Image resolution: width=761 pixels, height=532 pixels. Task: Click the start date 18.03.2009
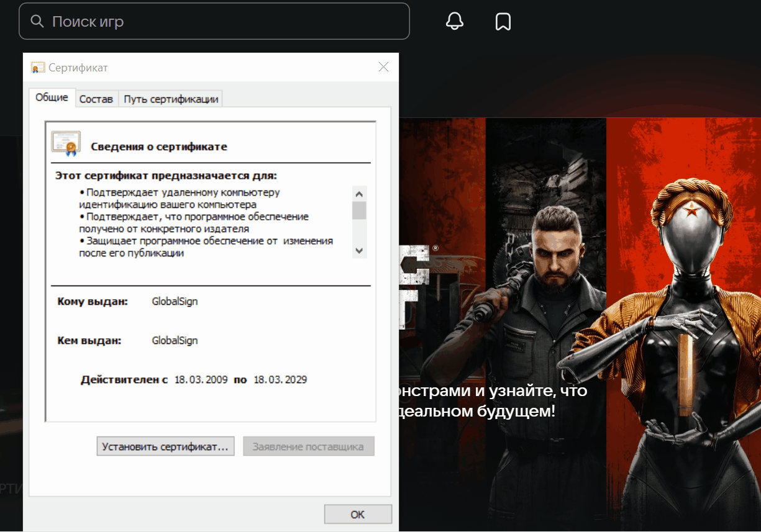coord(201,379)
